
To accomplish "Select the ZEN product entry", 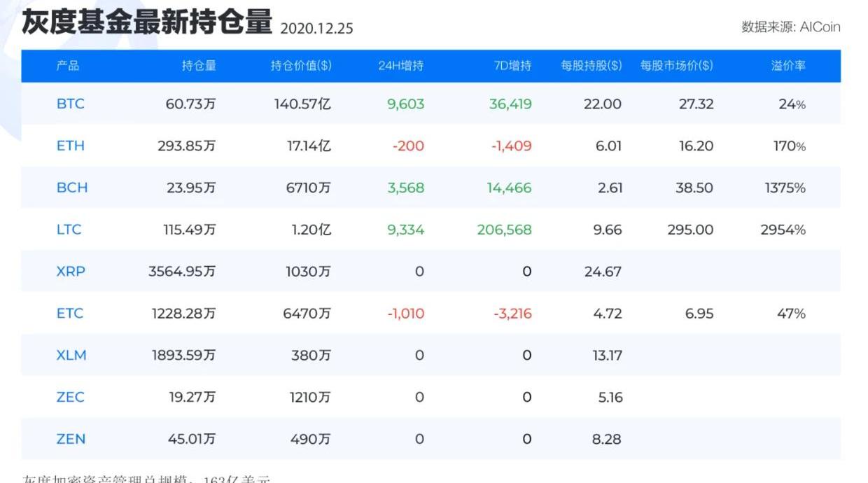I will pos(71,440).
